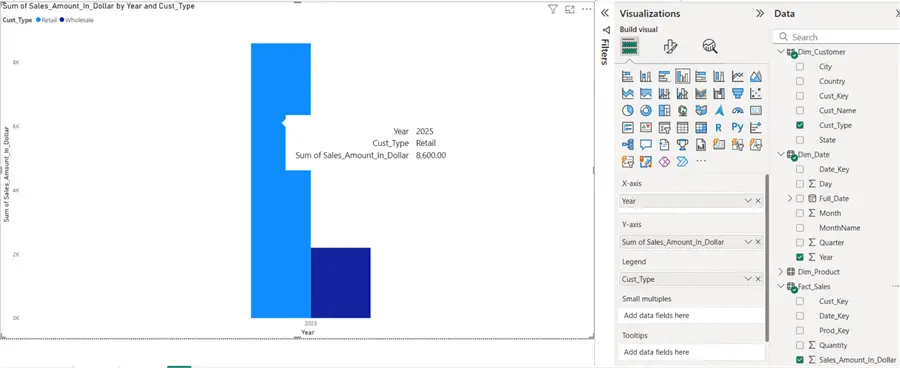Get more visuals via the ellipsis
Viewport: 900px width, 368px height.
(x=701, y=161)
